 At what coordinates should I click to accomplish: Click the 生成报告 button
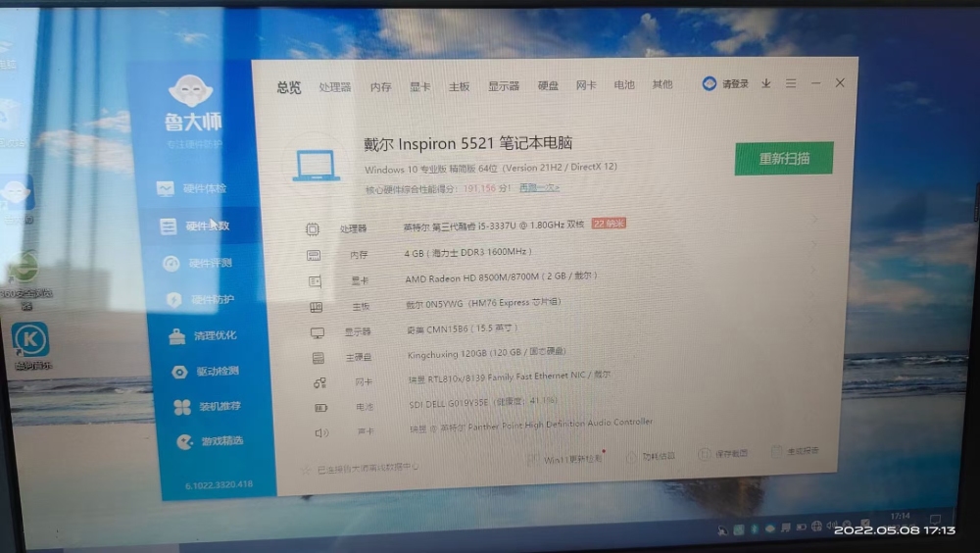pos(796,451)
